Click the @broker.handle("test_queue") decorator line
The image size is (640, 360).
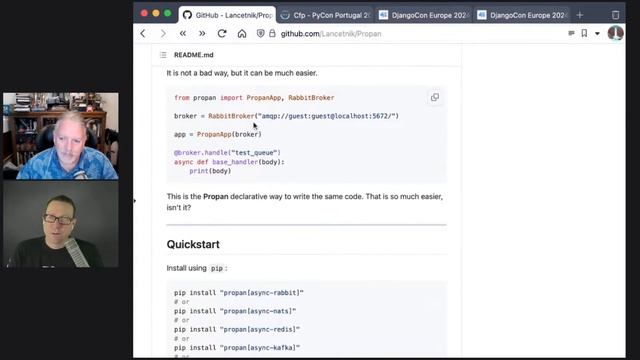(x=227, y=153)
